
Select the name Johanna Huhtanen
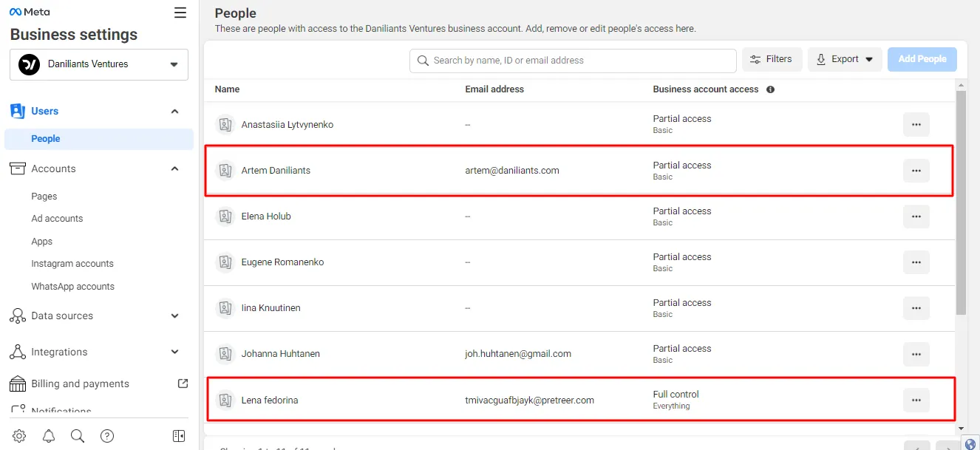281,354
